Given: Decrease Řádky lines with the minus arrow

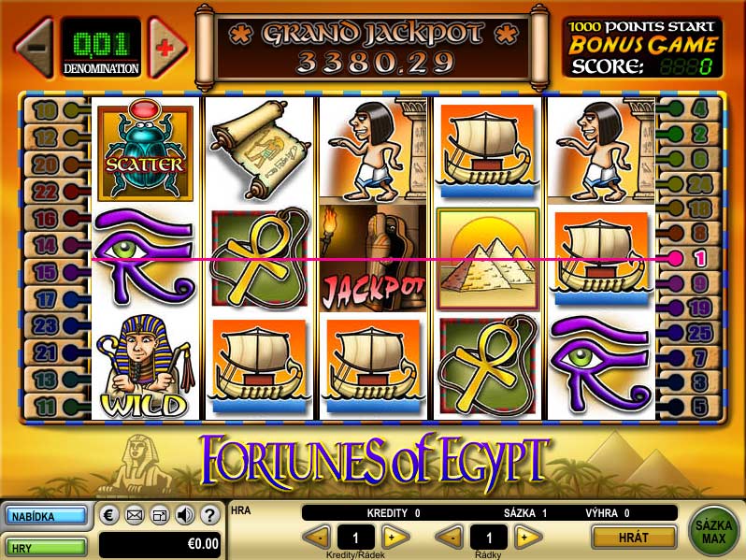Looking at the screenshot, I should pyautogui.click(x=450, y=538).
